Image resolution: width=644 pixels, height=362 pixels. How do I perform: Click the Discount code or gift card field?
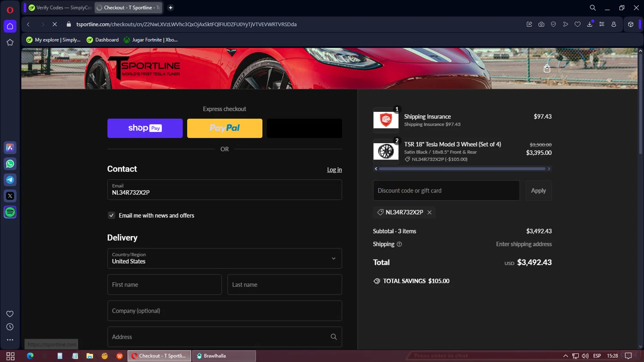tap(447, 190)
